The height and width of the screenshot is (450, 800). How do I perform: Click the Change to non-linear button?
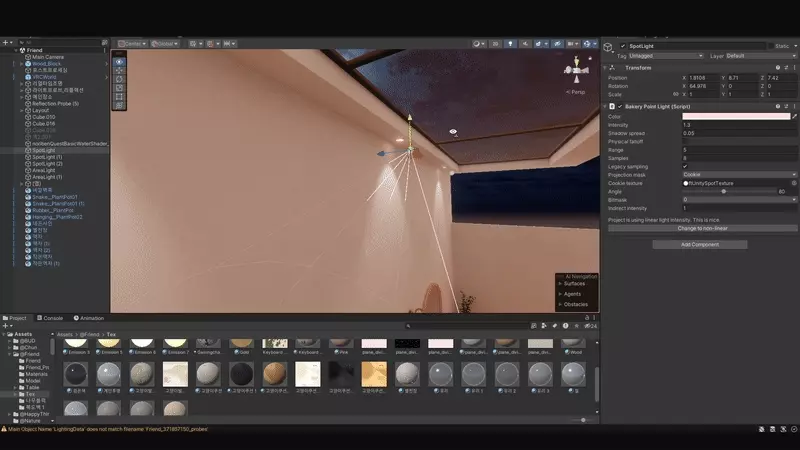[x=703, y=228]
